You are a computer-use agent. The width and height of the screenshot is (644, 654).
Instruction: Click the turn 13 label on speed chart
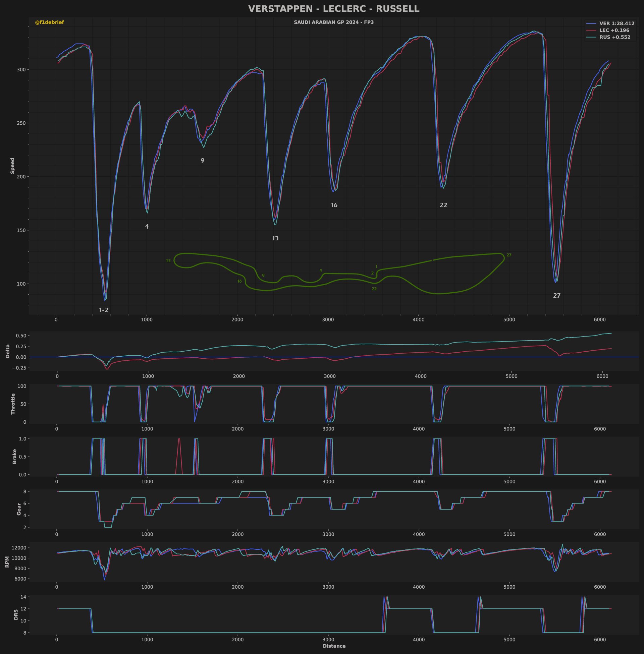tap(275, 238)
